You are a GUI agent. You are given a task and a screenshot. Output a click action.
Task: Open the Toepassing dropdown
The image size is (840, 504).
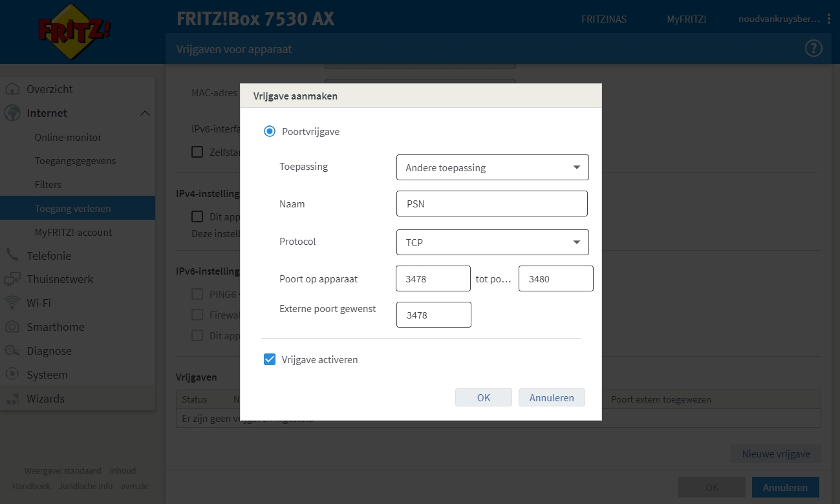[x=492, y=167]
